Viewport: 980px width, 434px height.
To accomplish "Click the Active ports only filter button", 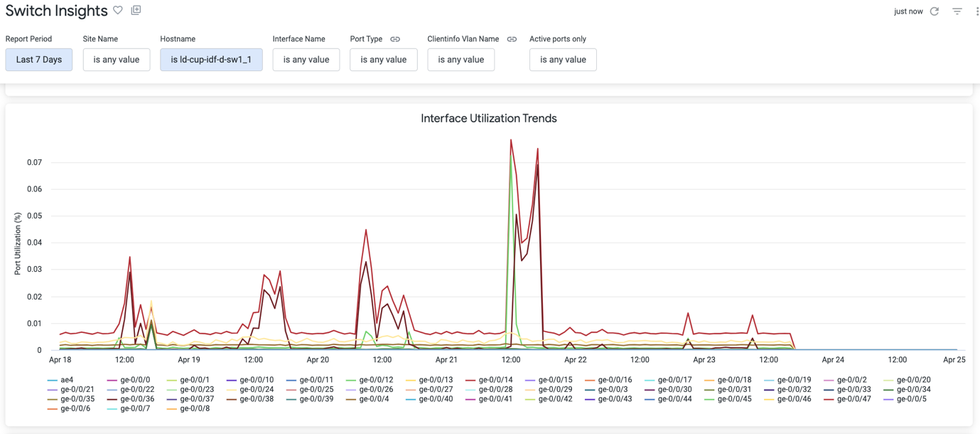I will coord(562,60).
